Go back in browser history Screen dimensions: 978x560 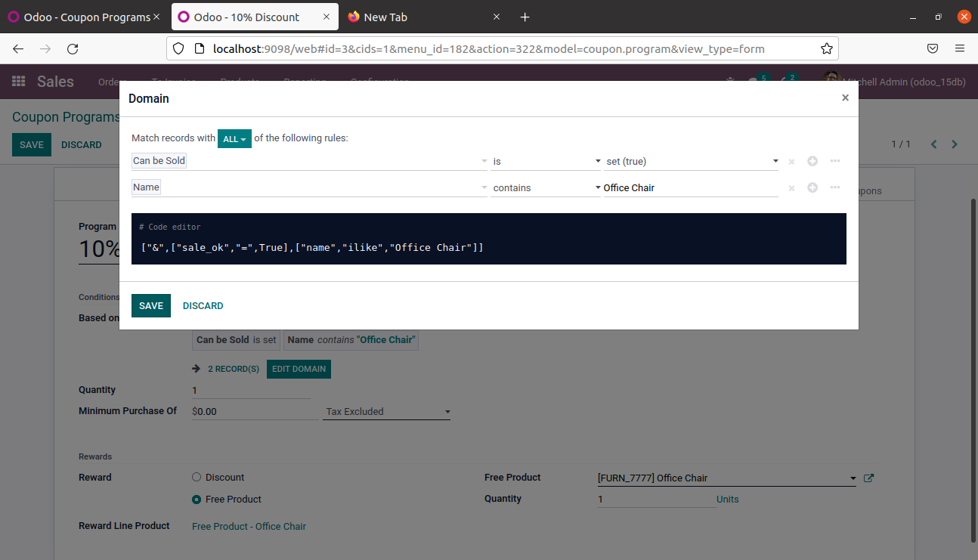tap(18, 48)
